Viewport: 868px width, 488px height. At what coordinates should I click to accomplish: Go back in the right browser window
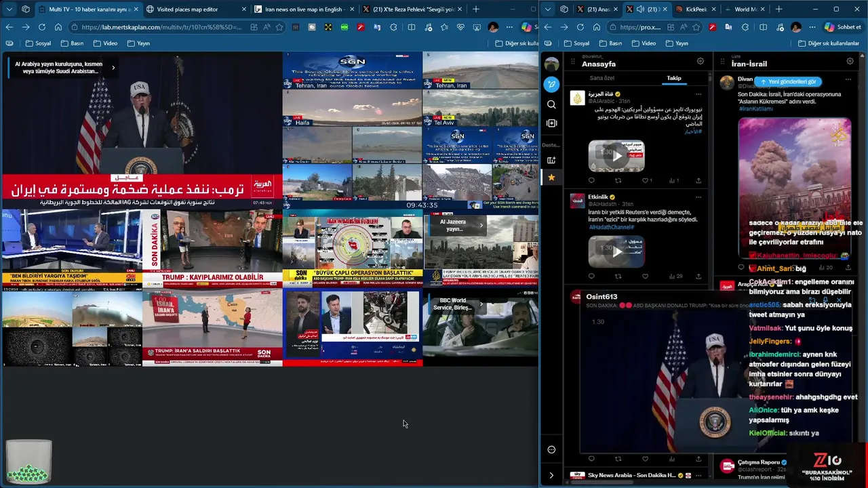click(x=548, y=27)
